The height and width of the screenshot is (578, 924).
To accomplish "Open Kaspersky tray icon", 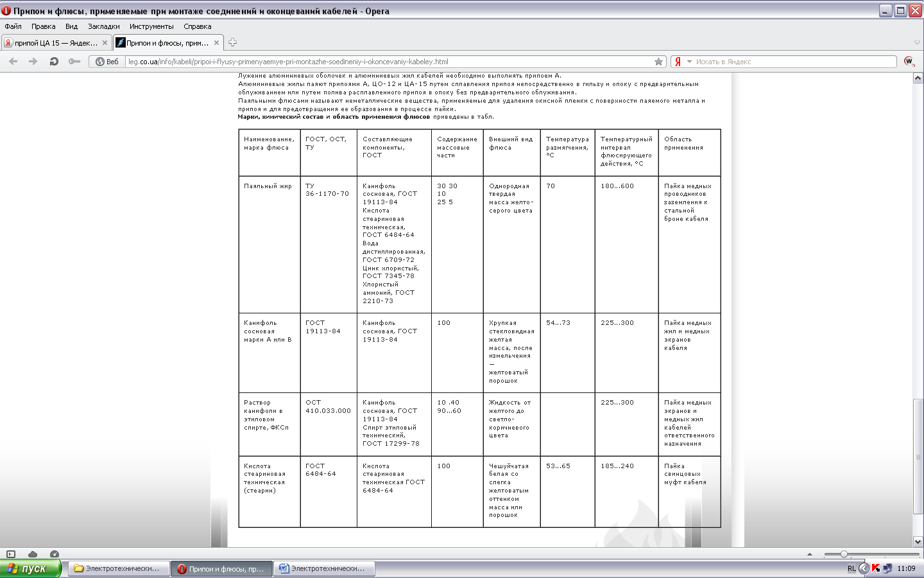I will pos(876,568).
